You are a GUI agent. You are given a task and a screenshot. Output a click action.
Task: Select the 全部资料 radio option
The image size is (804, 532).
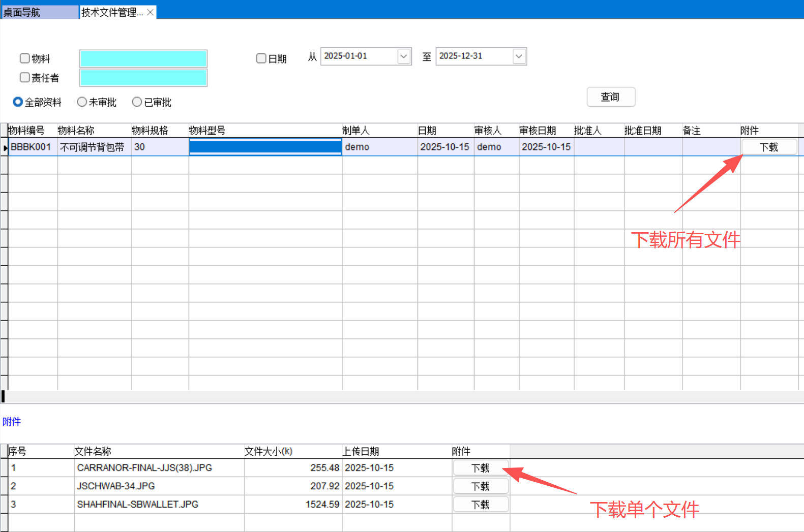[x=18, y=102]
